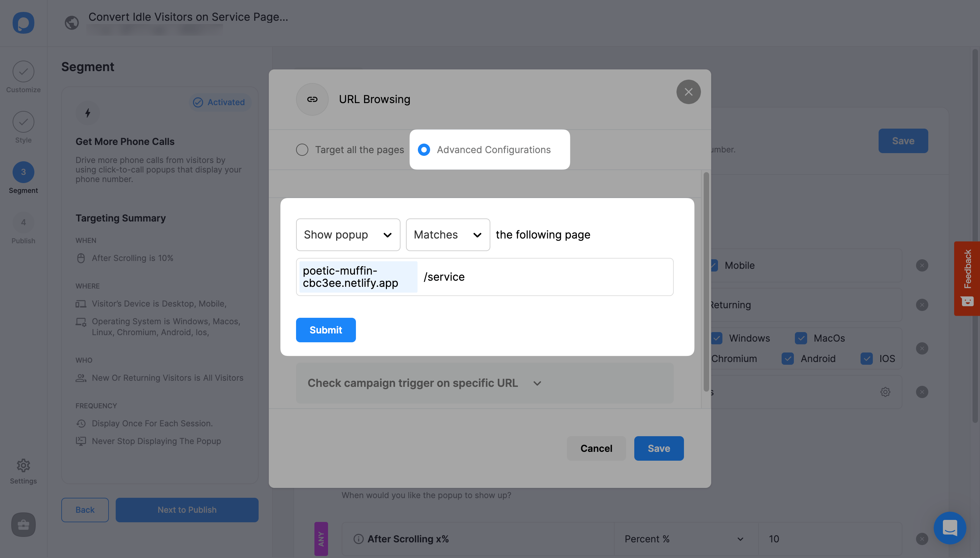
Task: Select Advanced Configurations radio
Action: click(424, 149)
